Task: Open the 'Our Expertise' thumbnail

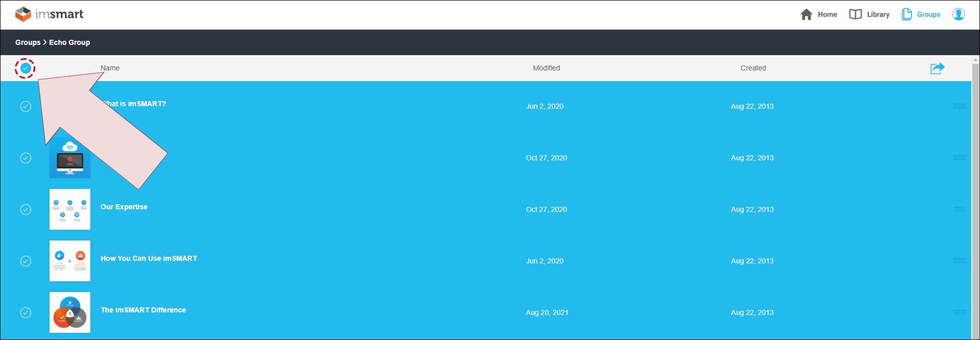Action: [x=70, y=209]
